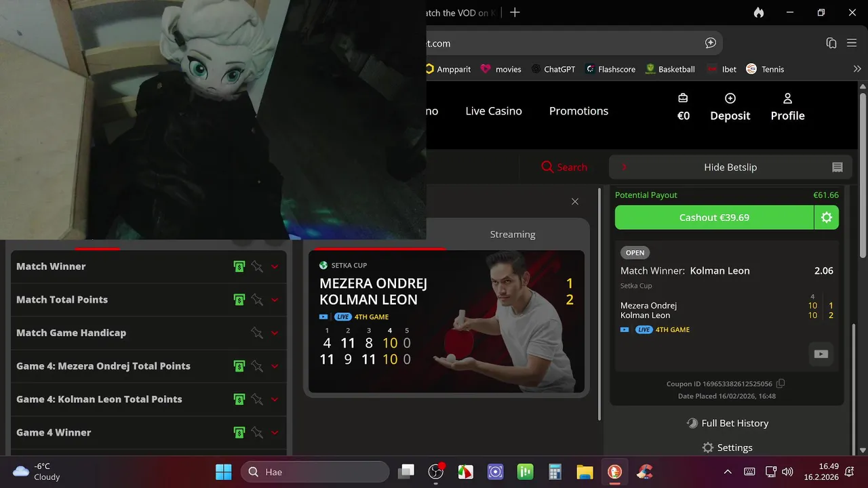Pin Game 4: Mezera Ondrej Total Points
The image size is (868, 488).
257,366
